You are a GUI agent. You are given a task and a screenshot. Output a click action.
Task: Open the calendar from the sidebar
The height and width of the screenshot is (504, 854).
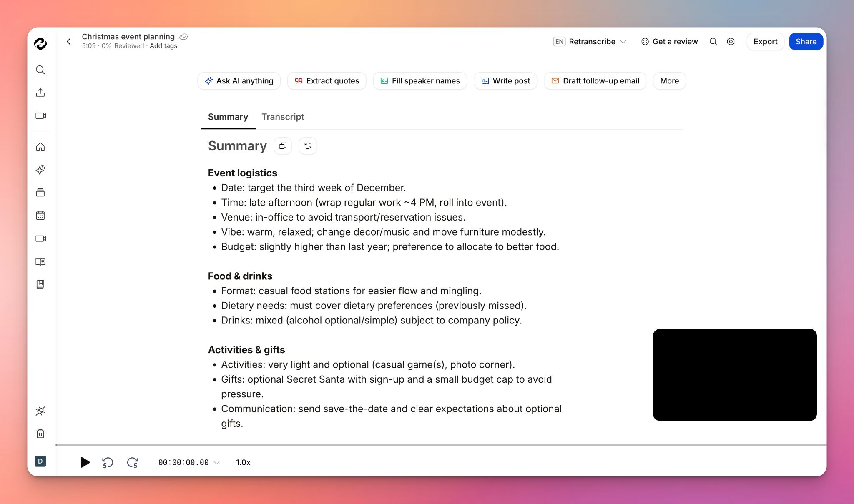pyautogui.click(x=40, y=215)
